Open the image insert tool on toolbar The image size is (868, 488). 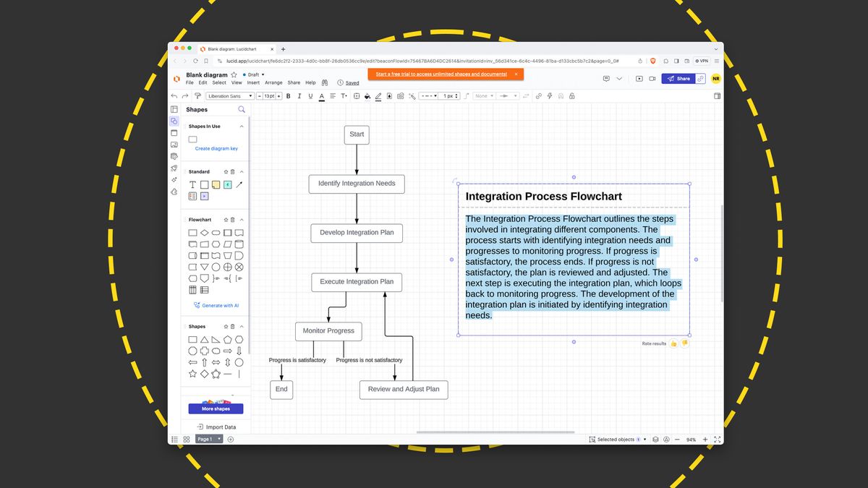tap(400, 95)
